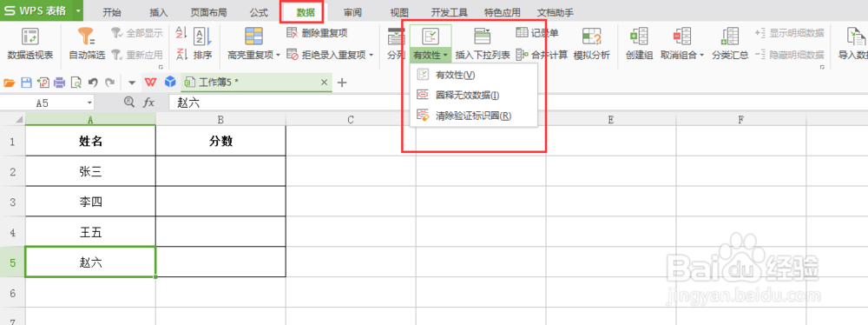Screen dimensions: 868x325
Task: Click the export PDF icon in quick toolbar
Action: (x=43, y=83)
